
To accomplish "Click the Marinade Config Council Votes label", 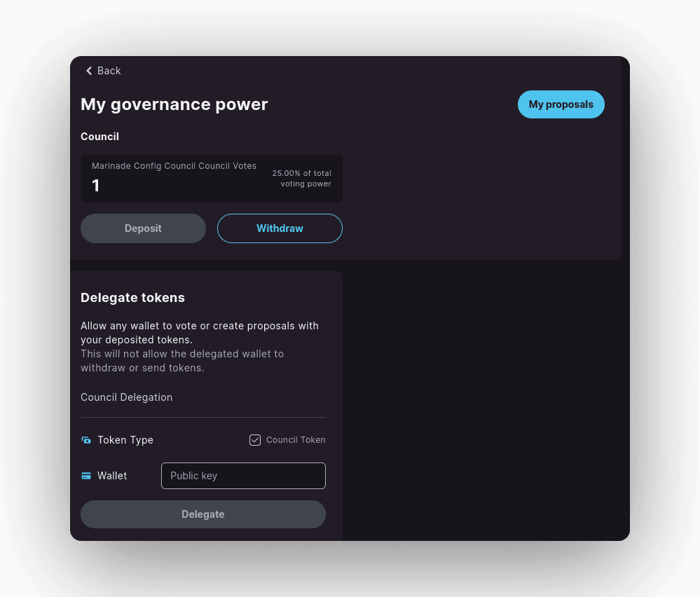I will [x=174, y=166].
